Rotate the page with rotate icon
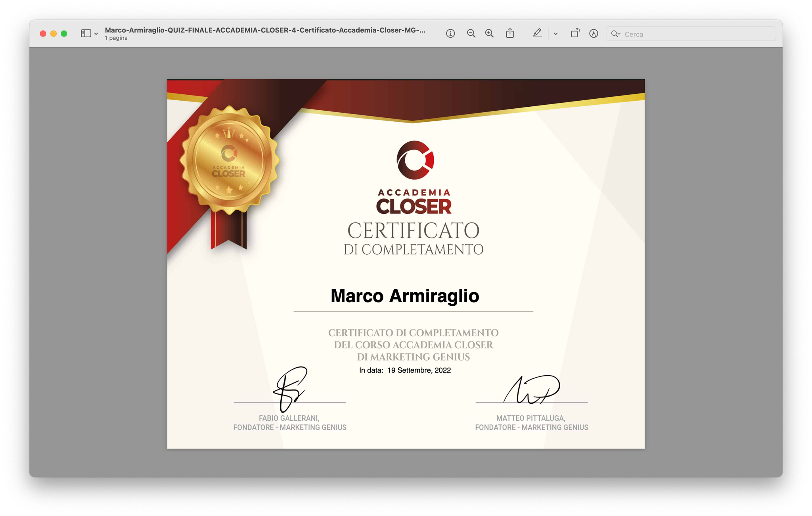Screen dimensions: 812x516 click(x=575, y=34)
